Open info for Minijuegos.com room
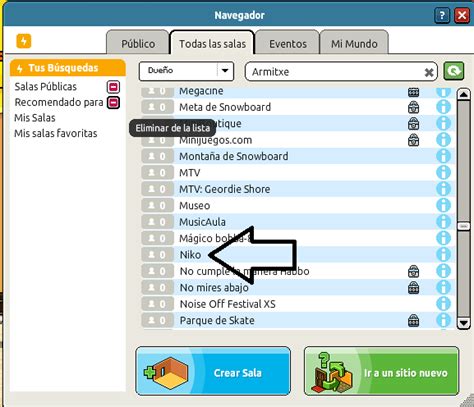 (443, 140)
